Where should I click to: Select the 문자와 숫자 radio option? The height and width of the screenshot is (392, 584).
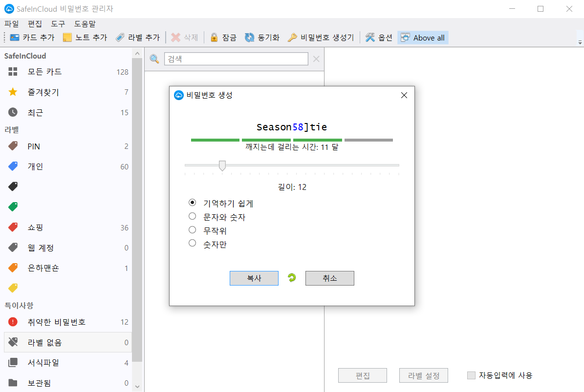[x=192, y=216]
